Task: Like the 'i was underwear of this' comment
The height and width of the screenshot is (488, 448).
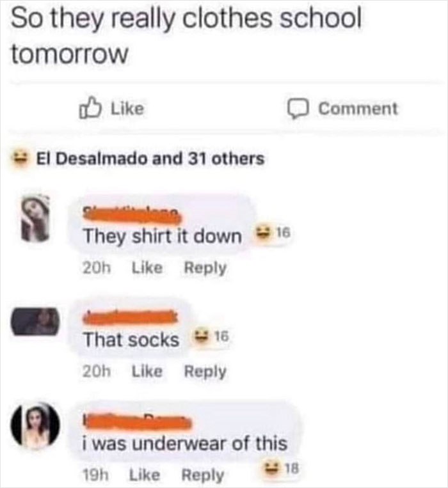Action: point(145,475)
